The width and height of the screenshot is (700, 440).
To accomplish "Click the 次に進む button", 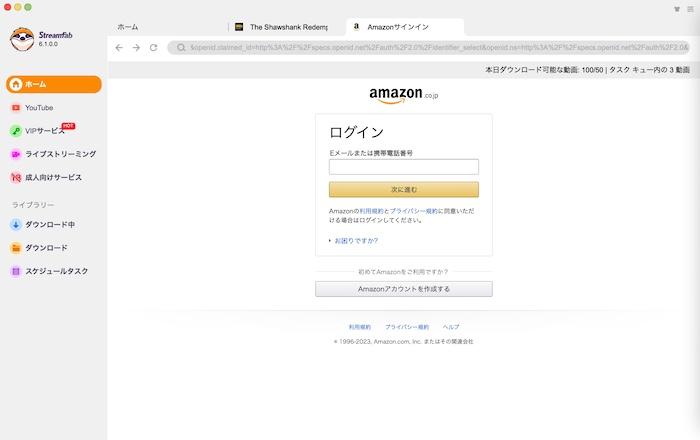I will 404,190.
